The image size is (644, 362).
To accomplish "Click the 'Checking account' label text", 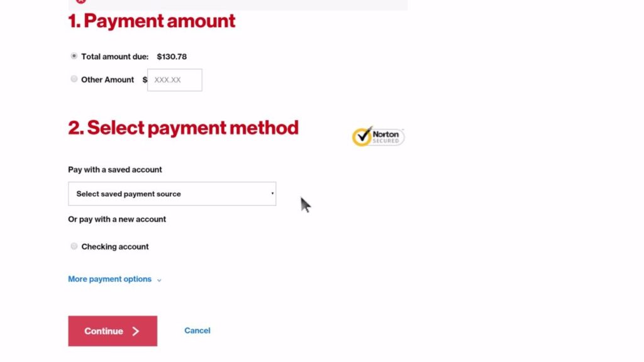I will point(115,246).
